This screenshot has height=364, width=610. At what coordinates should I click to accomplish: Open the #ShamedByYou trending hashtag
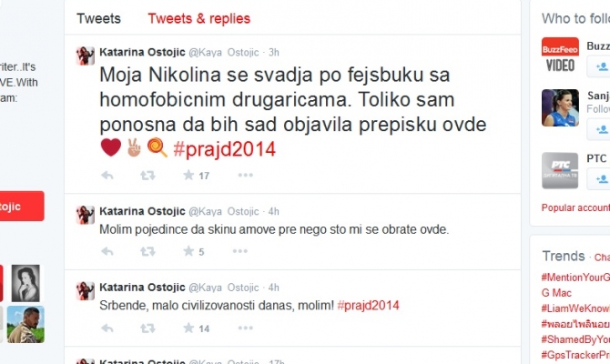[575, 339]
